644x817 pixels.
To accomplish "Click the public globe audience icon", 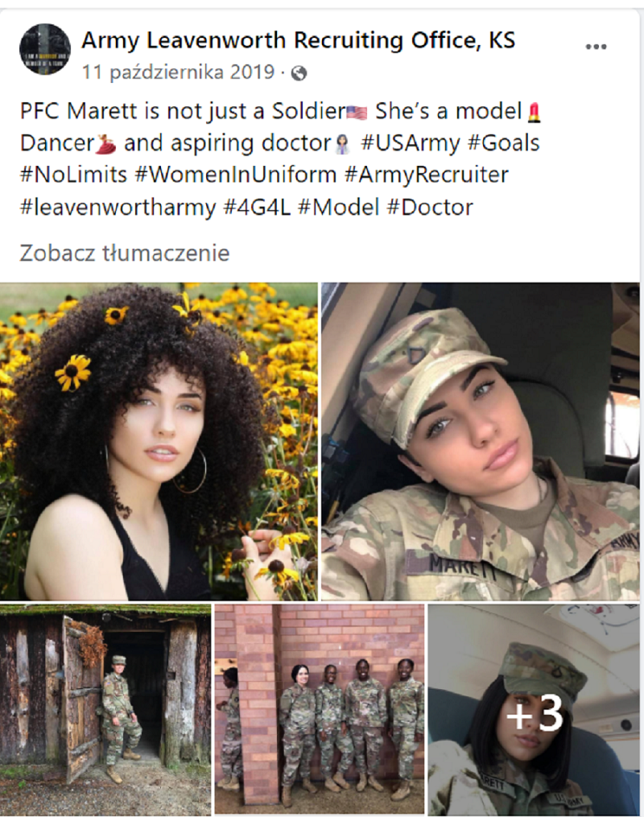I will pyautogui.click(x=299, y=73).
